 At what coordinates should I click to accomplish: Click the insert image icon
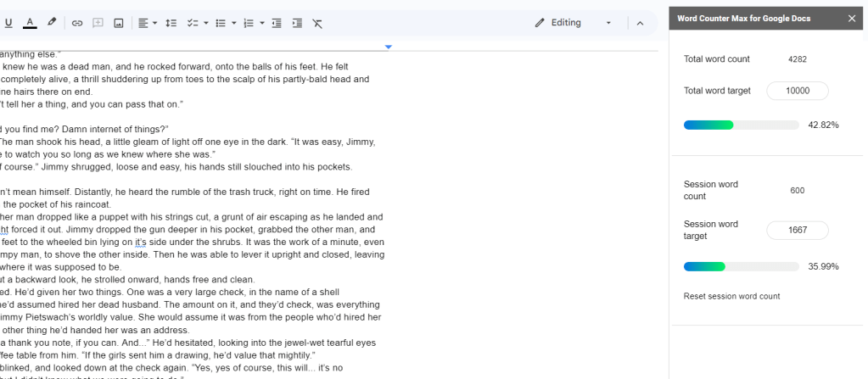(x=118, y=23)
